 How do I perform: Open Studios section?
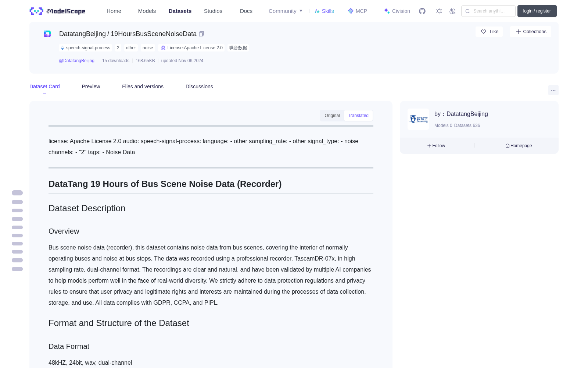[213, 11]
